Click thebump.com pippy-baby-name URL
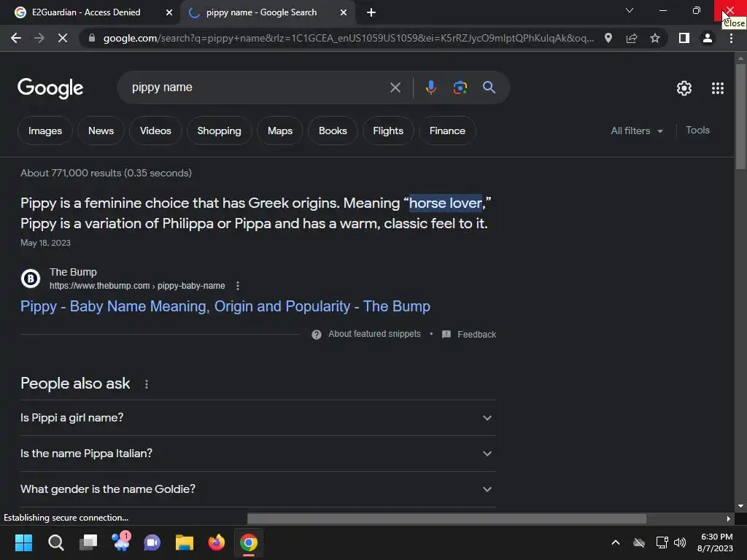 click(137, 286)
